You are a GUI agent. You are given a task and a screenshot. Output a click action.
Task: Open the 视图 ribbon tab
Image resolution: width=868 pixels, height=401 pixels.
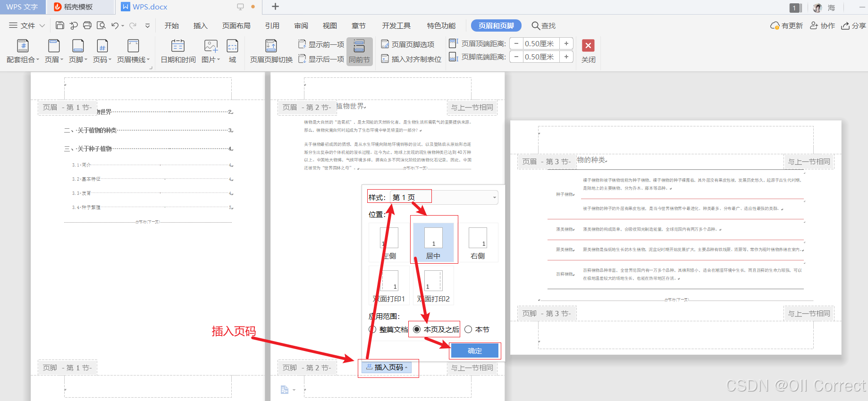[329, 25]
